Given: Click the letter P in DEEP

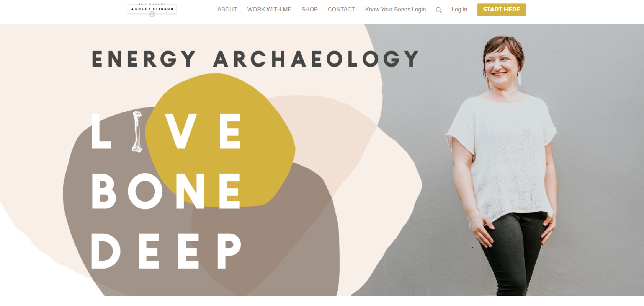Looking at the screenshot, I should click(229, 251).
